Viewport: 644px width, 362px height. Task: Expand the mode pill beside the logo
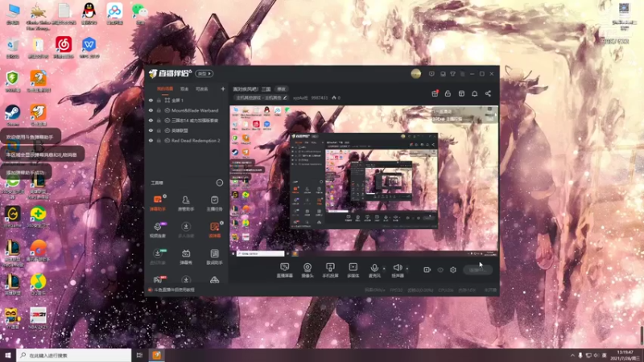tap(204, 74)
